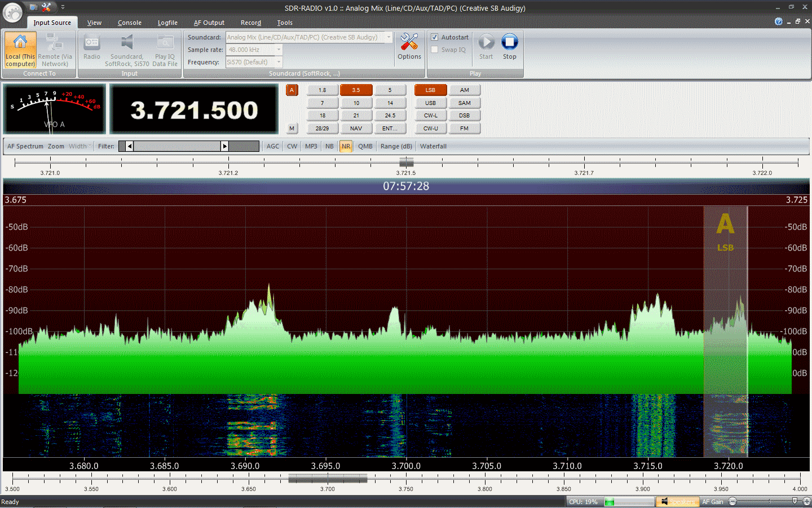
Task: Enable the Swap IQ checkbox
Action: pos(435,50)
